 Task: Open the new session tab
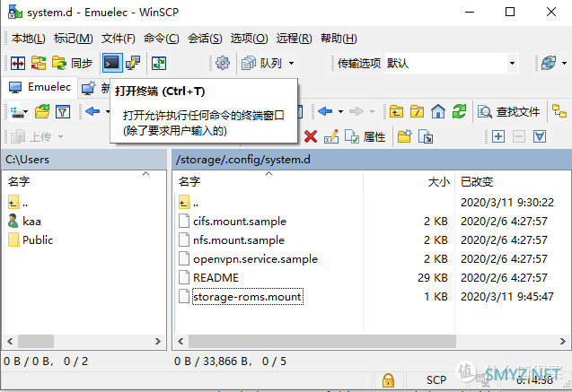point(95,88)
